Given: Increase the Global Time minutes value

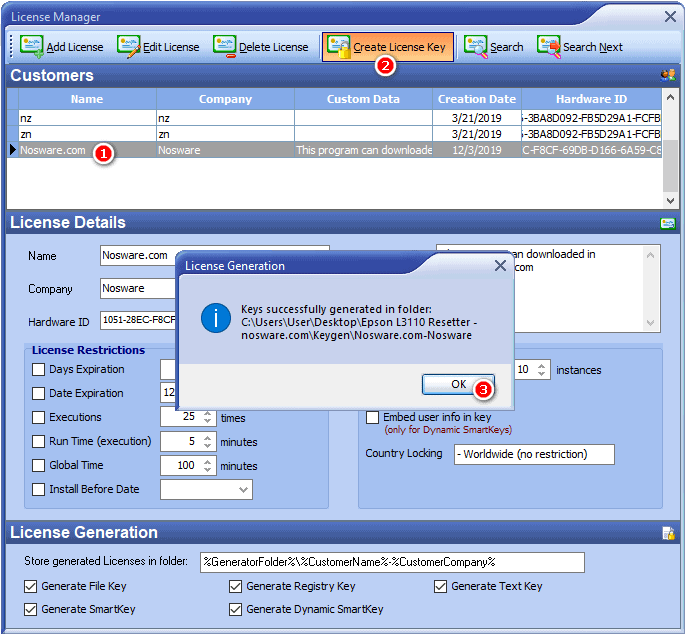Looking at the screenshot, I should click(x=207, y=461).
